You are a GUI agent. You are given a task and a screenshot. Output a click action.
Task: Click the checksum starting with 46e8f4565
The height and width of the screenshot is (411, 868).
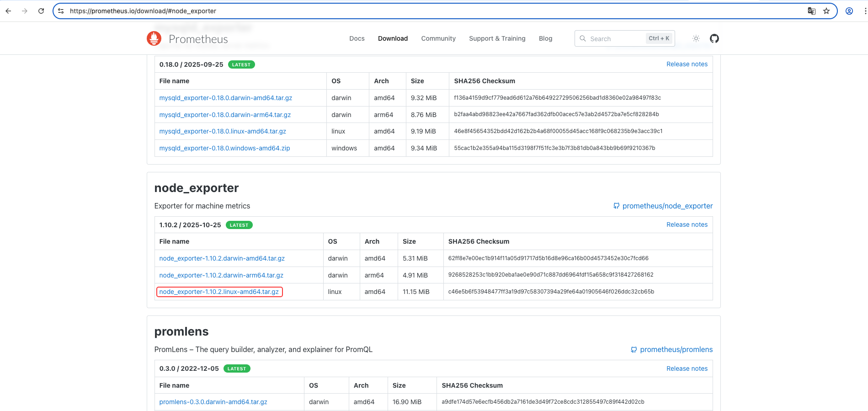pyautogui.click(x=558, y=131)
